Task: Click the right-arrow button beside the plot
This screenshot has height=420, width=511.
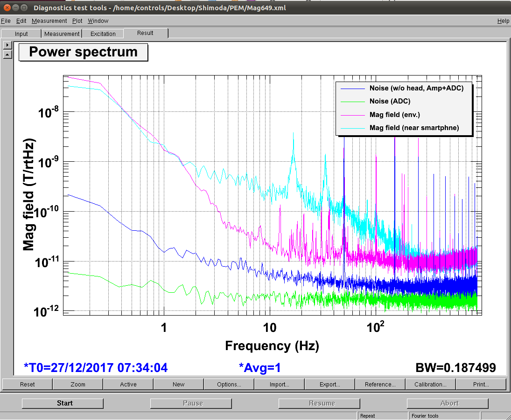Action: [7, 45]
